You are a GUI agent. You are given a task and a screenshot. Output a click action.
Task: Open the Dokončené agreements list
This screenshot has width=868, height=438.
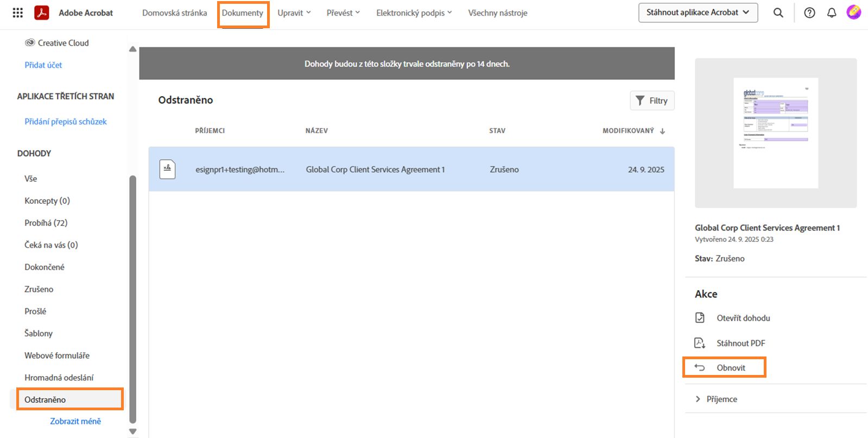pos(45,267)
